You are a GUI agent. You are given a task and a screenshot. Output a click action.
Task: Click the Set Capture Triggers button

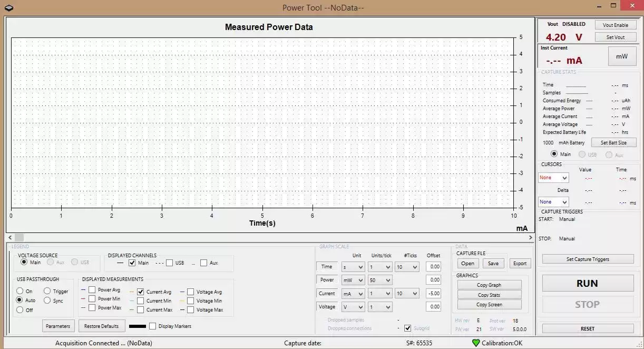[x=588, y=259]
